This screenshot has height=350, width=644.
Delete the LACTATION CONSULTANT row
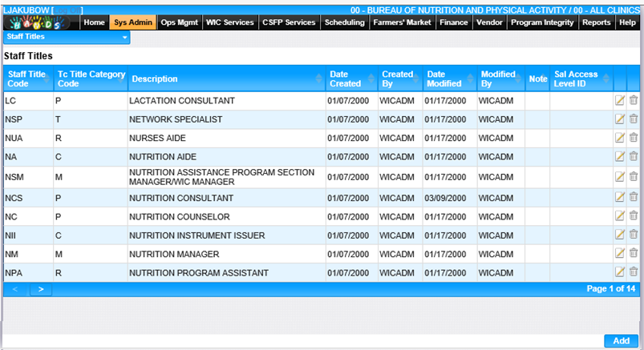634,100
